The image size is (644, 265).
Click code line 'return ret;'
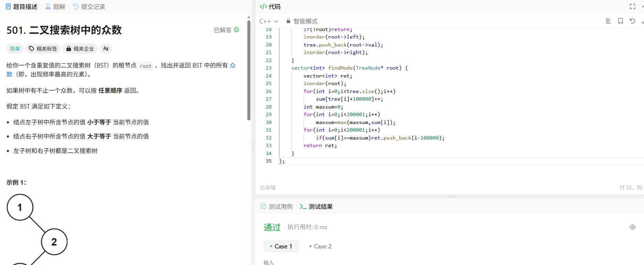(320, 145)
